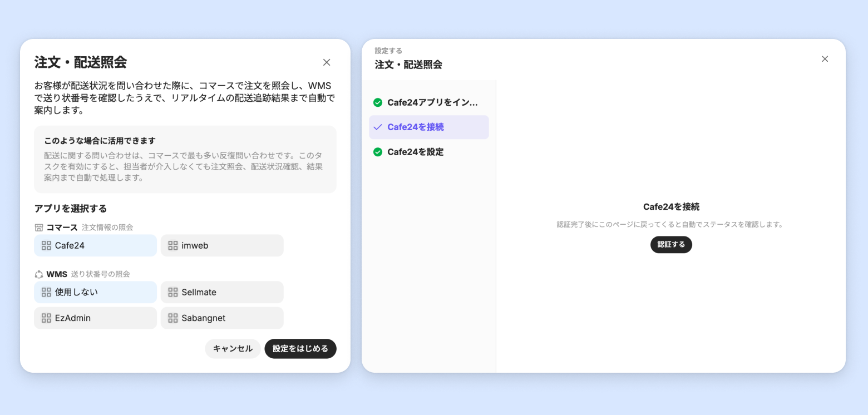
Task: Open the Cafe24を設定 step
Action: pyautogui.click(x=429, y=152)
